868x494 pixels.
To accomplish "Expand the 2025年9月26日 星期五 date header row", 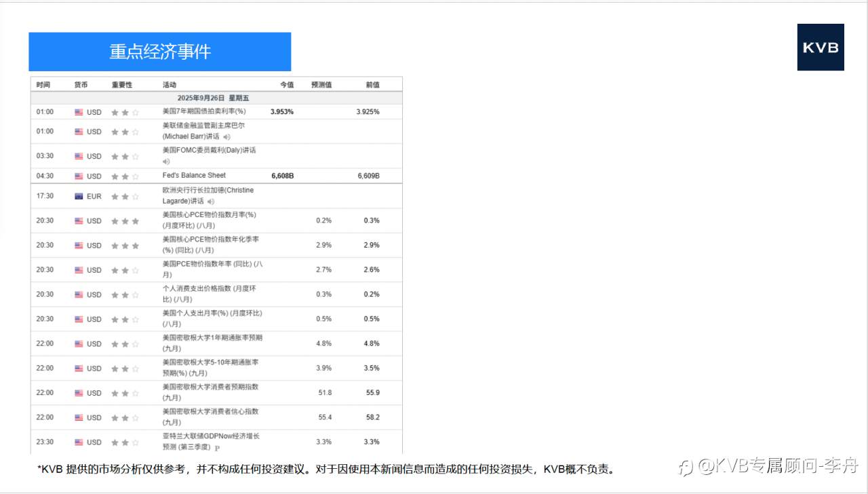I will coord(216,97).
